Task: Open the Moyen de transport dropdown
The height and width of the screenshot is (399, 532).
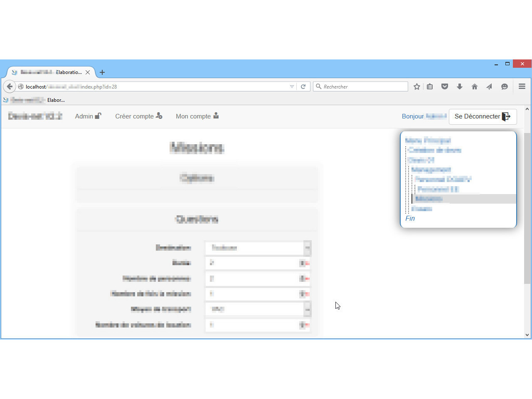Action: [258, 309]
